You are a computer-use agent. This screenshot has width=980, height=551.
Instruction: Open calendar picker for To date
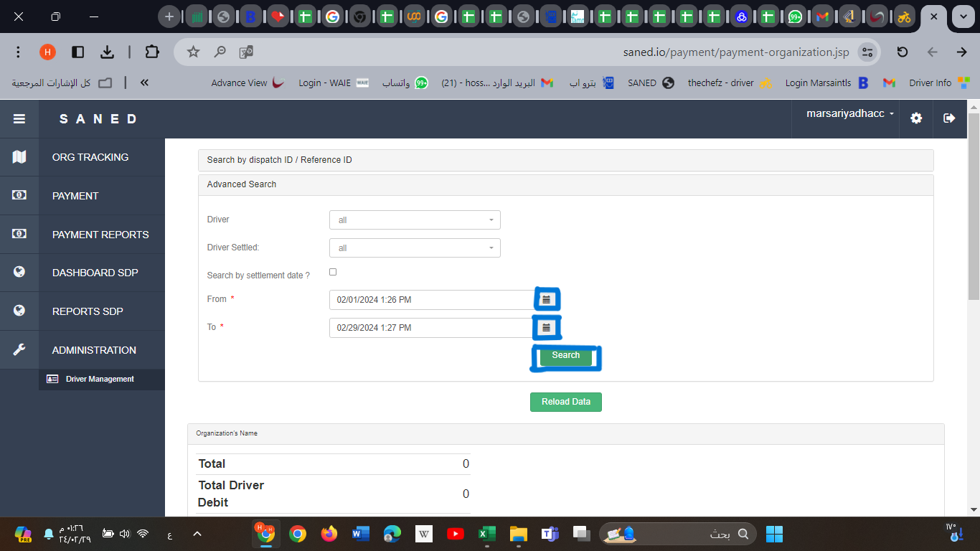[x=546, y=328]
